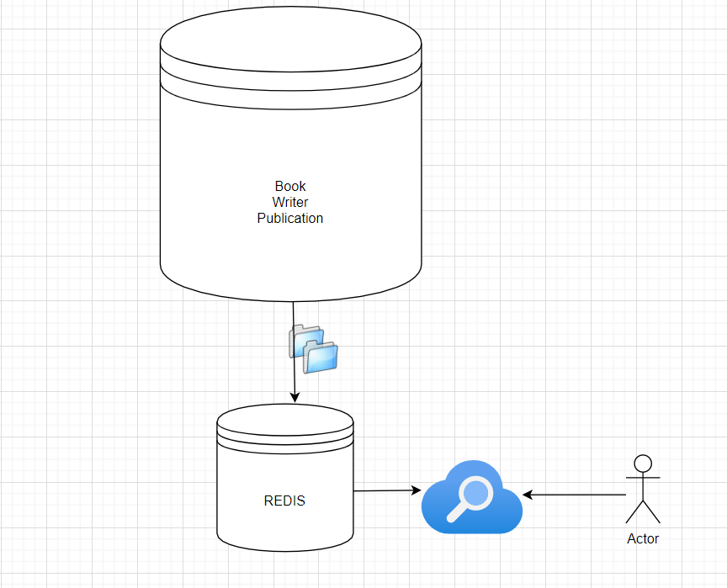Click the arrow connecting REDIS to the cloud
Image resolution: width=727 pixels, height=588 pixels.
tap(387, 491)
